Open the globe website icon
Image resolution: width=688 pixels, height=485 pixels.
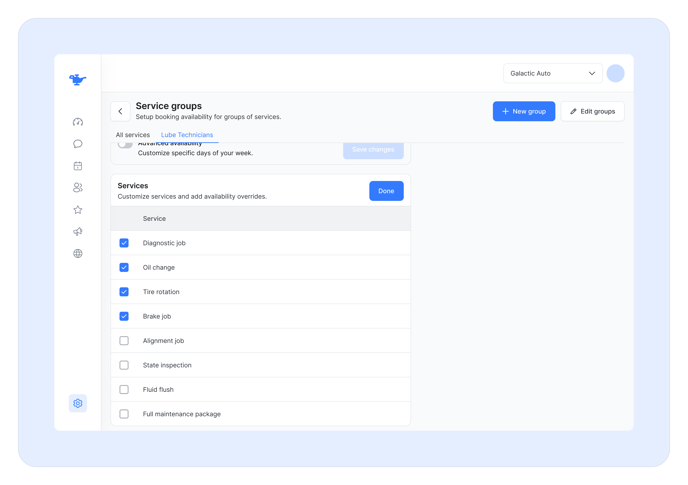(x=78, y=254)
